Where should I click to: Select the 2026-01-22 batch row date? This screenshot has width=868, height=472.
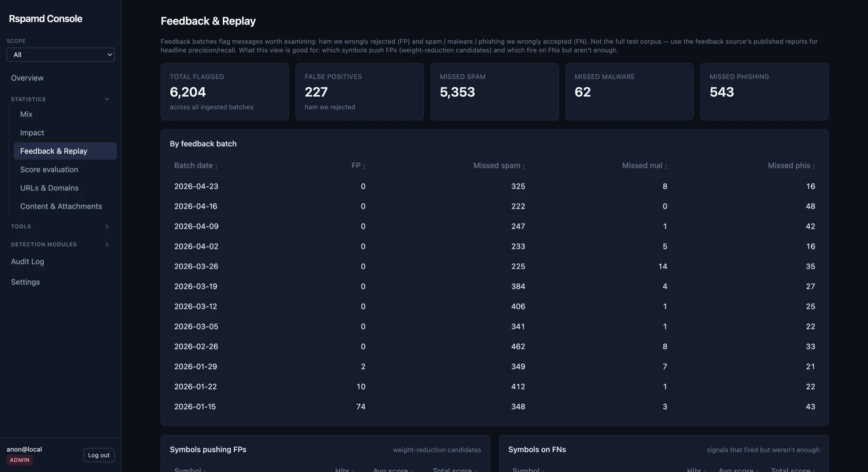[195, 387]
